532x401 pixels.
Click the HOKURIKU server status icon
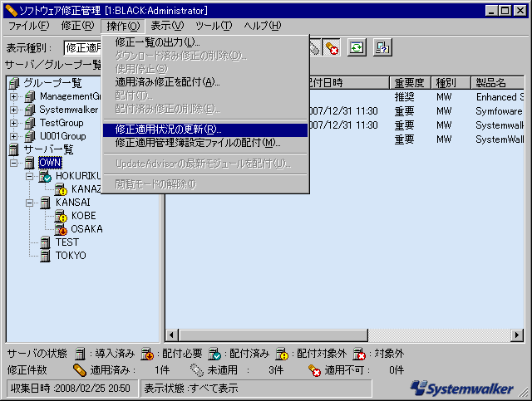click(45, 176)
